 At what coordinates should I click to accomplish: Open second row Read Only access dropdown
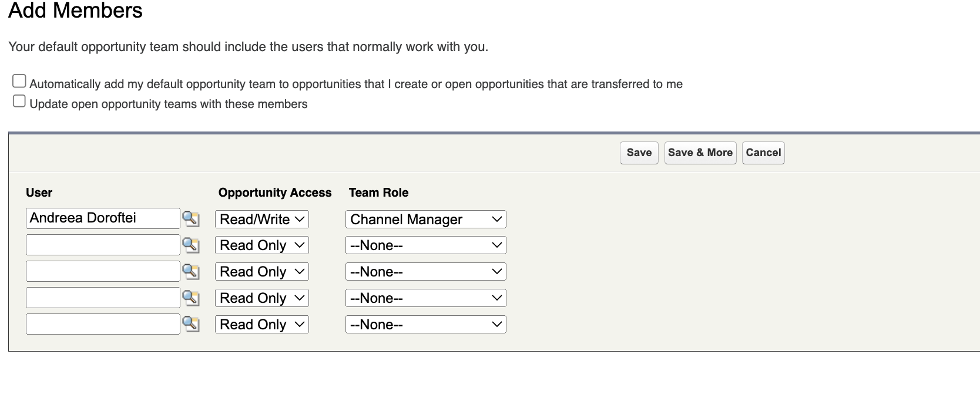[262, 245]
